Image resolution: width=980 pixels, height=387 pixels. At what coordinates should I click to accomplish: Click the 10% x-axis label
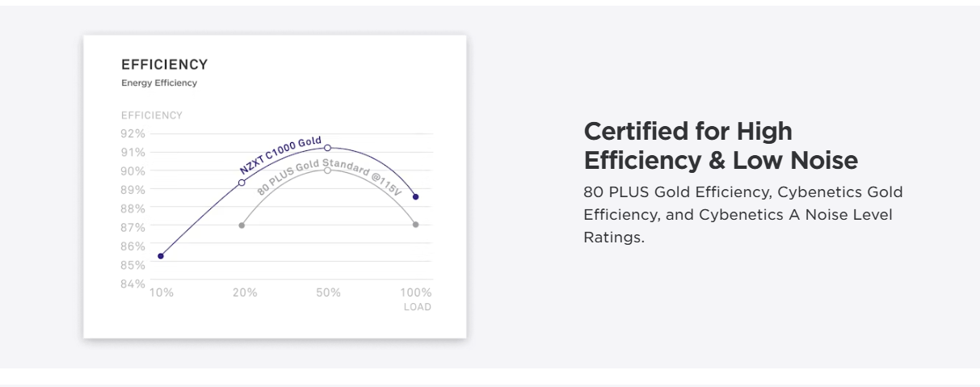tap(161, 292)
